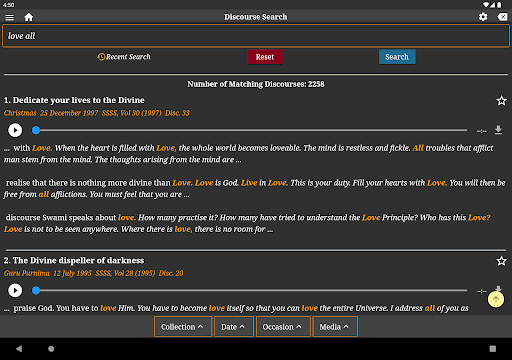Open the Media filter dropdown
This screenshot has width=512, height=360.
coord(335,327)
